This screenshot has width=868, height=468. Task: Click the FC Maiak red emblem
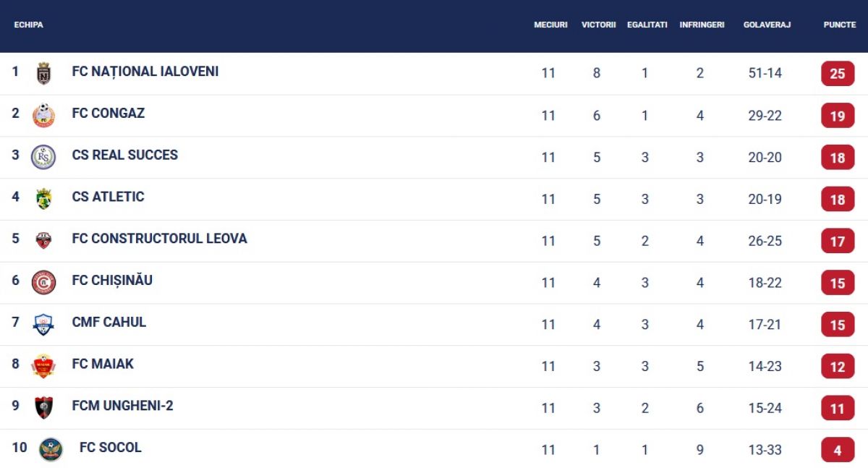pyautogui.click(x=43, y=366)
